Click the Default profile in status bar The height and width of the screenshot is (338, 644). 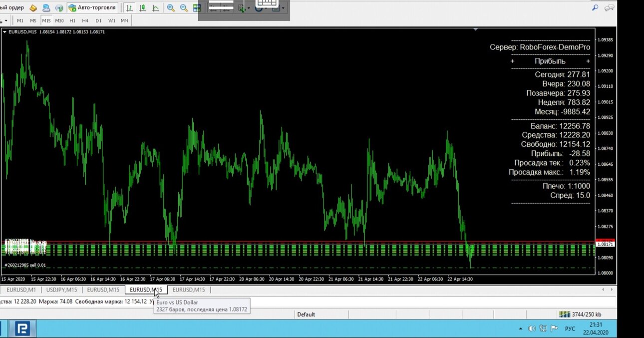[306, 314]
